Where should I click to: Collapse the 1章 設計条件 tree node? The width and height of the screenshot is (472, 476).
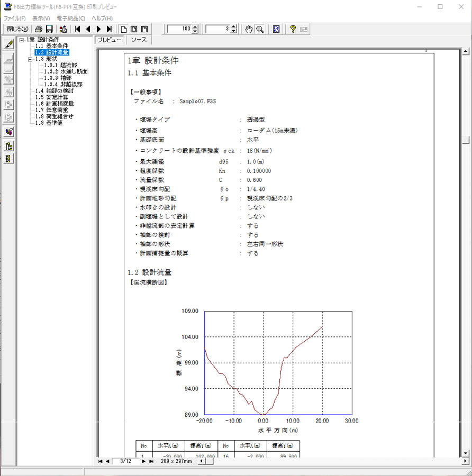(21, 40)
